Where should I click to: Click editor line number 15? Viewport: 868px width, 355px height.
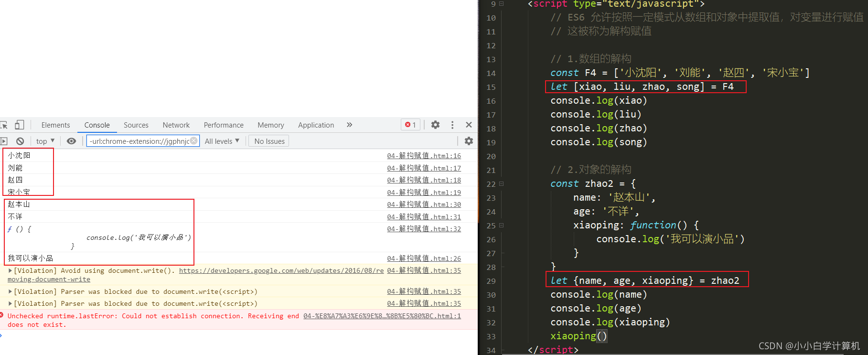[491, 87]
